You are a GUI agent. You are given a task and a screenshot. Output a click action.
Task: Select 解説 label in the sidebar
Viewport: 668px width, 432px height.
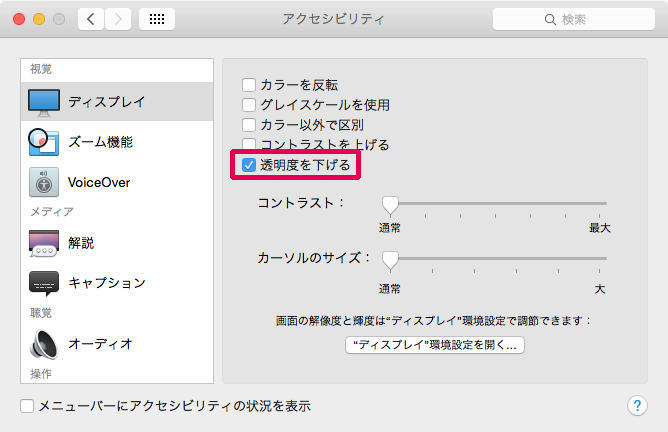coord(81,243)
